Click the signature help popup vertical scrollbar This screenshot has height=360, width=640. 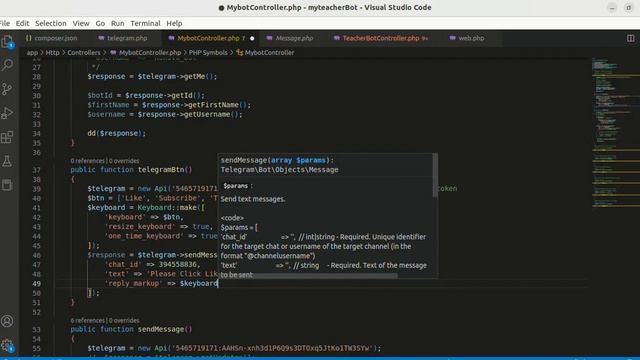pyautogui.click(x=435, y=176)
